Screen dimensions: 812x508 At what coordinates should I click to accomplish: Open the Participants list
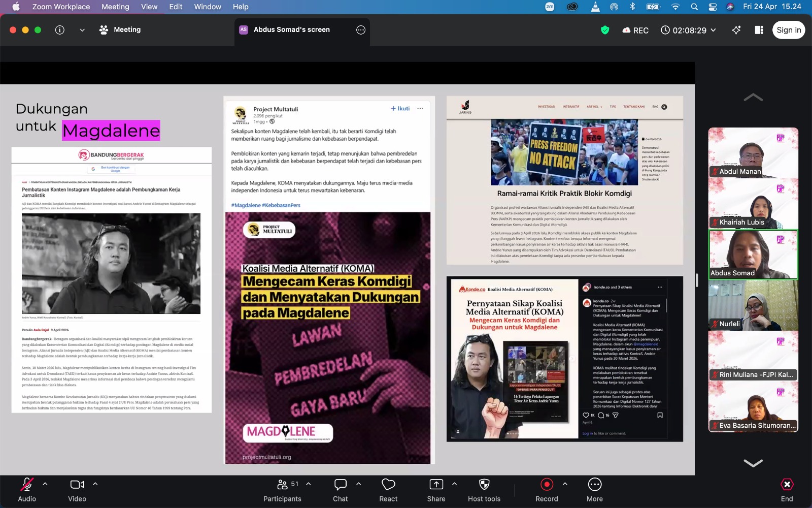coord(283,490)
